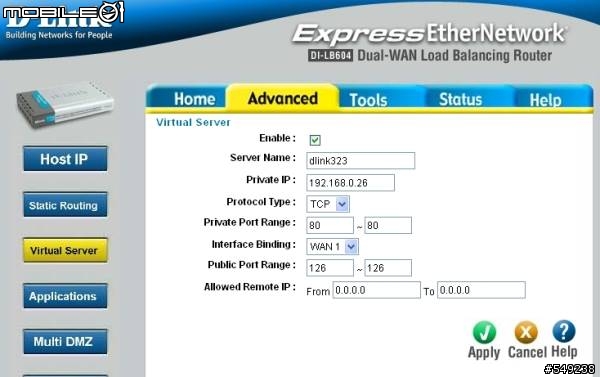Select the Advanced tab

pyautogui.click(x=283, y=98)
